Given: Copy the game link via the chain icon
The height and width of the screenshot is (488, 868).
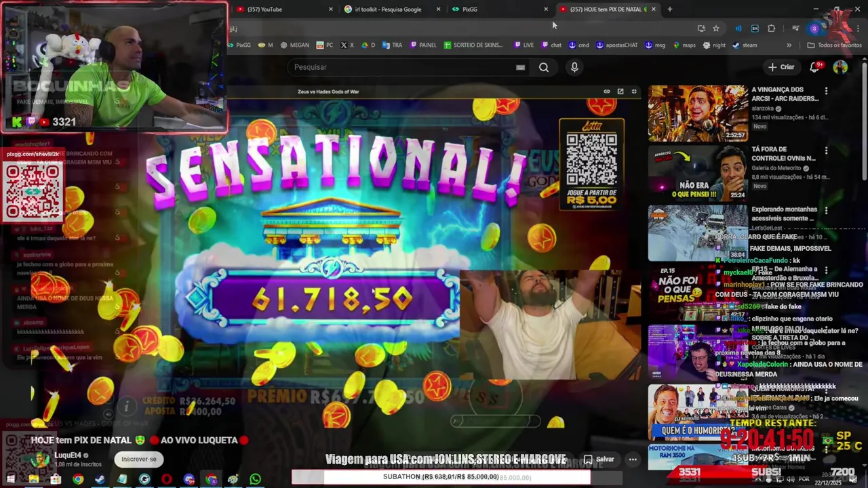Looking at the screenshot, I should (607, 91).
